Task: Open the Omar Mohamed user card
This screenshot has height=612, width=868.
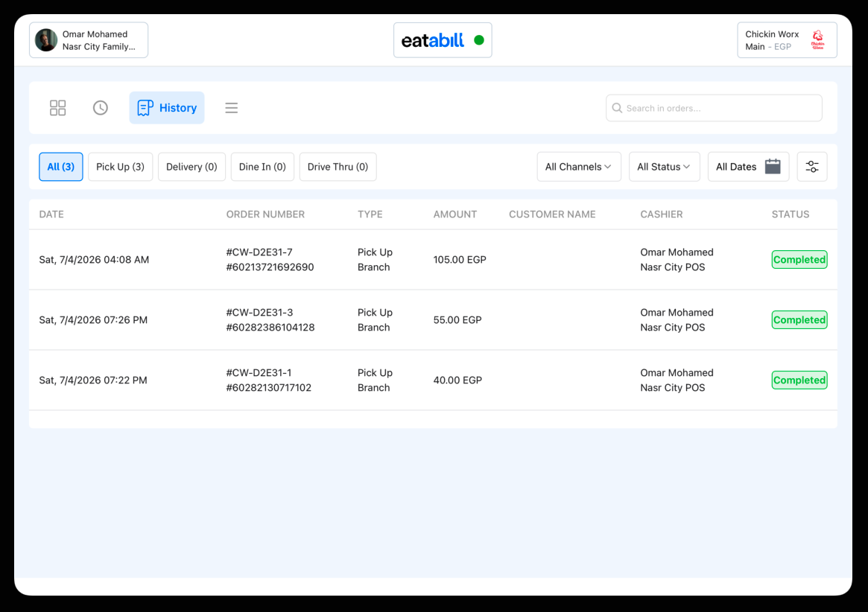Action: click(x=89, y=40)
